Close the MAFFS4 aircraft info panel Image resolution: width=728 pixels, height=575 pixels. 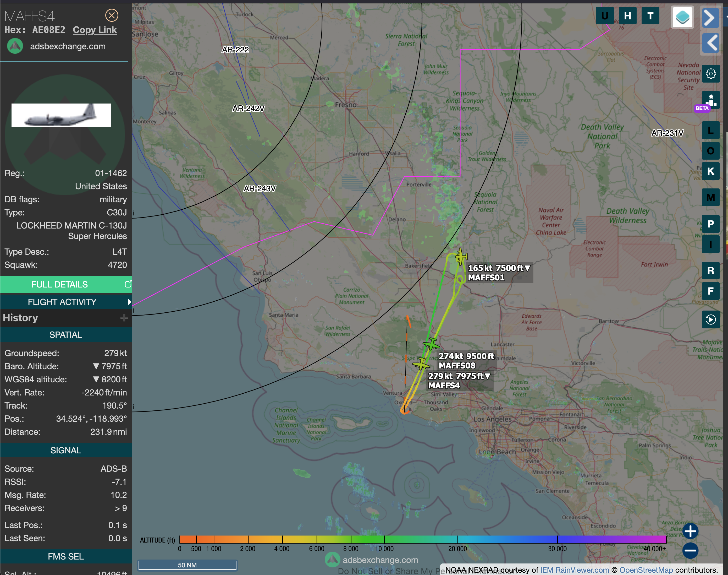112,15
